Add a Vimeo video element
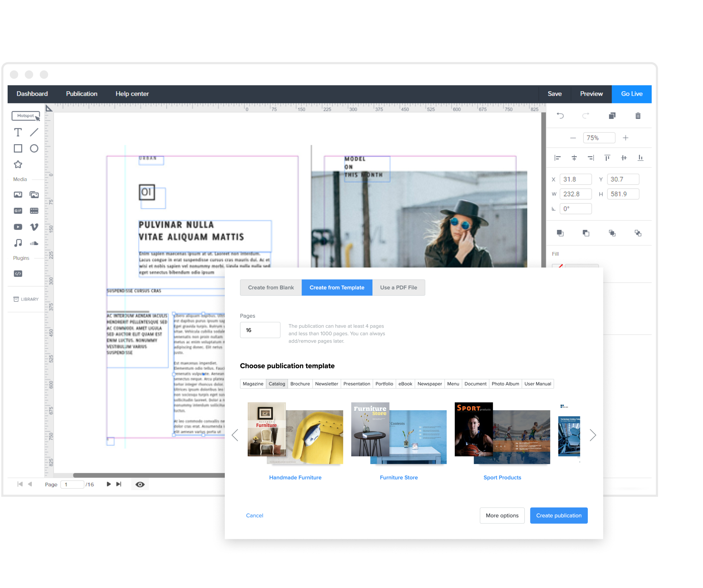This screenshot has height=588, width=703. pos(34,227)
